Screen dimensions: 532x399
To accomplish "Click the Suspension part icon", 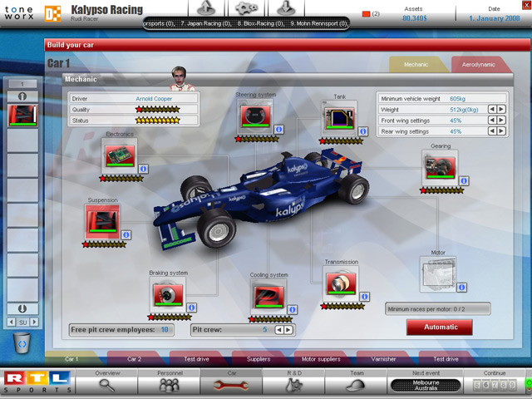I will click(x=101, y=222).
